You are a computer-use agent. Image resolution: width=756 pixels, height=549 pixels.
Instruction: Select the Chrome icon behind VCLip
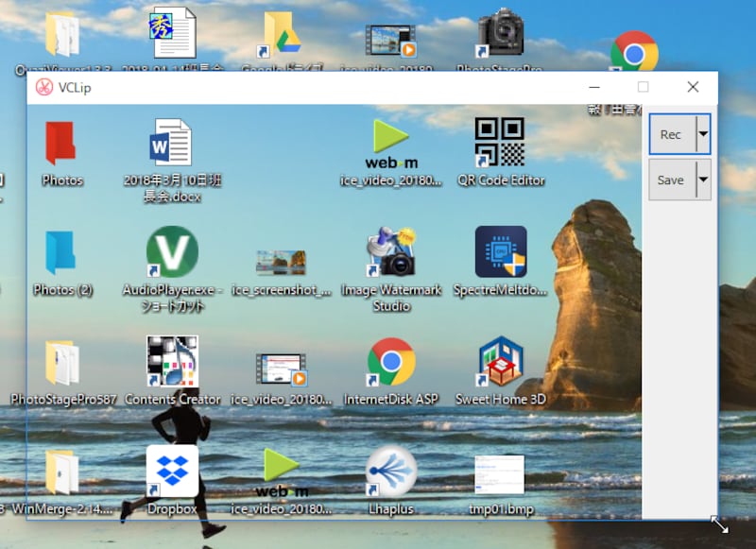(634, 51)
